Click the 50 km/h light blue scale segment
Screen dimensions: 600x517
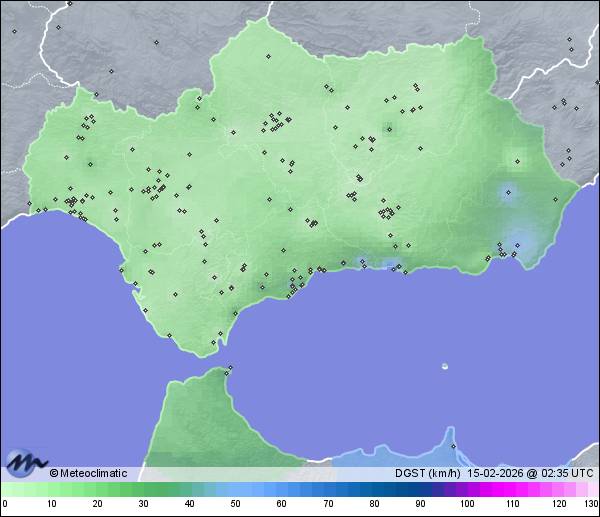(x=235, y=489)
